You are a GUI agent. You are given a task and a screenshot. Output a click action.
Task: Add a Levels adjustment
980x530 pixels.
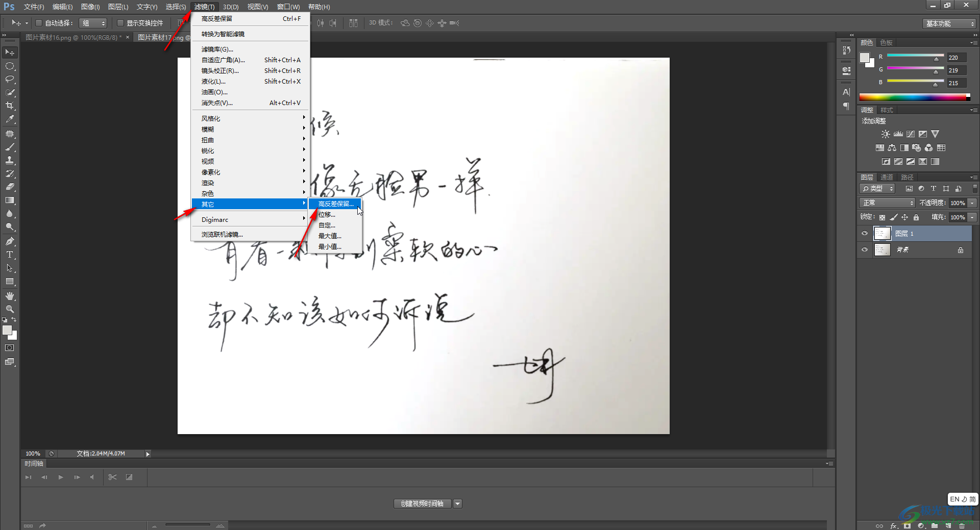(898, 134)
